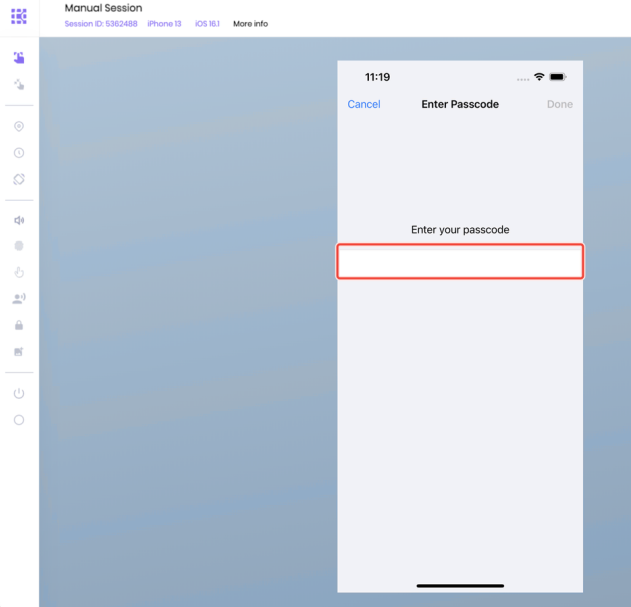The image size is (631, 607).
Task: Click the circle home button icon
Action: pyautogui.click(x=19, y=420)
